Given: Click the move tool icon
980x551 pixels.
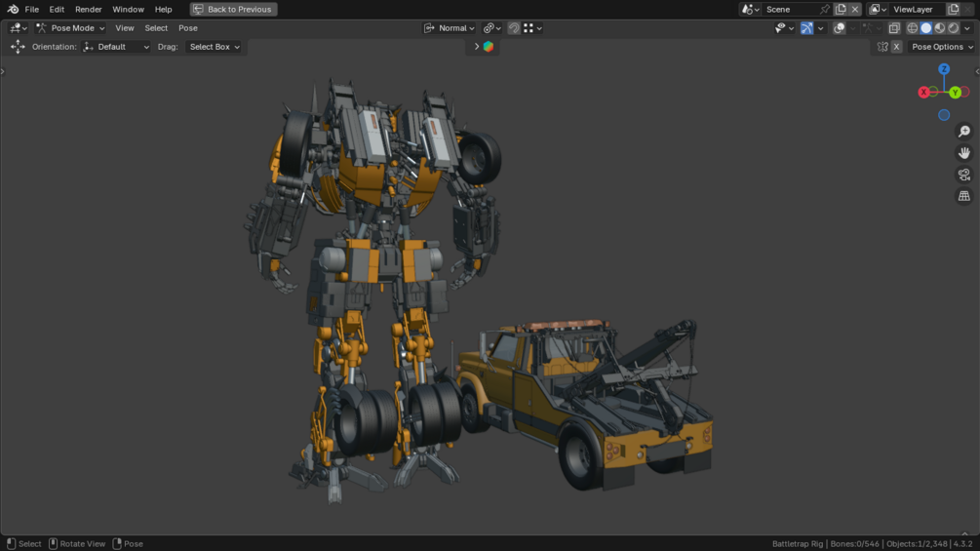Looking at the screenshot, I should click(x=18, y=47).
